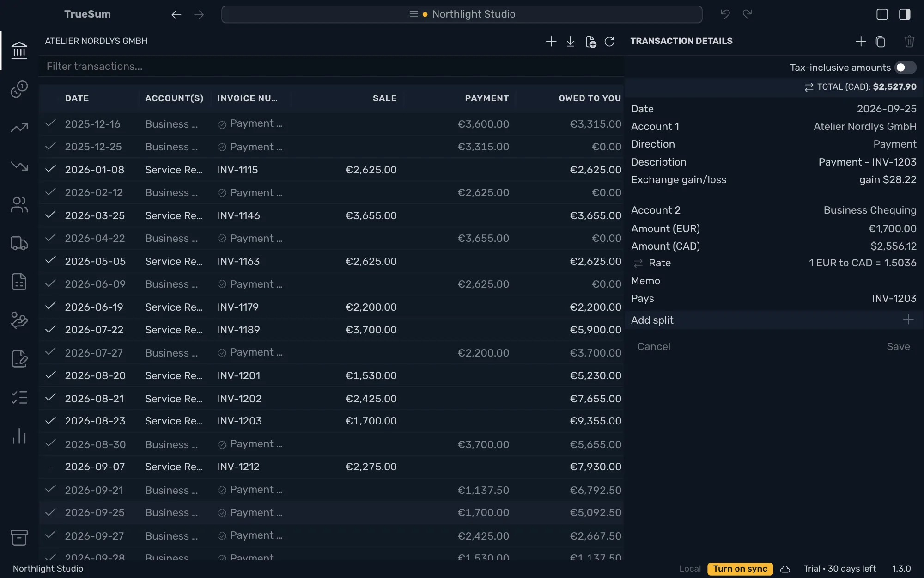The height and width of the screenshot is (578, 924).
Task: Click the refresh transactions icon
Action: (609, 42)
